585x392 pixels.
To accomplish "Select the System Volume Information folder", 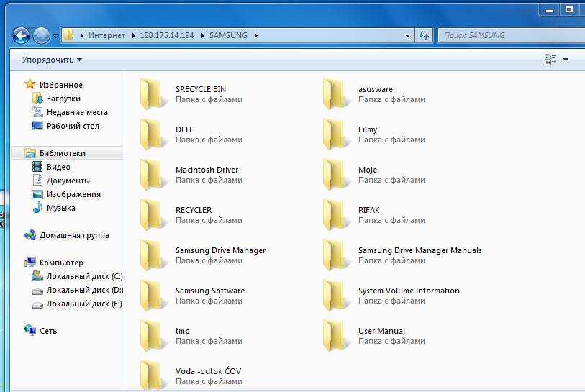I will click(408, 291).
